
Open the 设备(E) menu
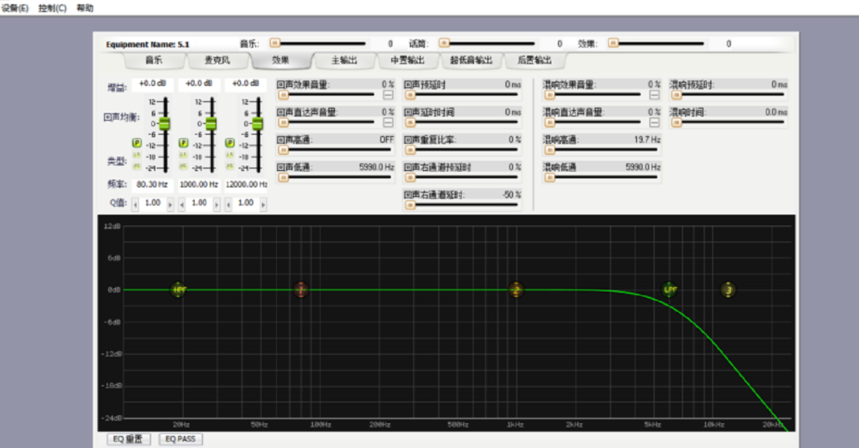15,8
